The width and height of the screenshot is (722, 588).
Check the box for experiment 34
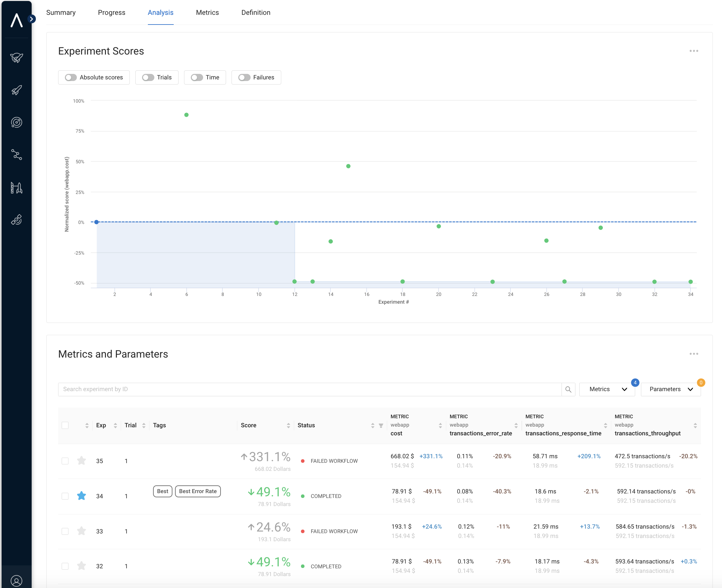tap(65, 496)
